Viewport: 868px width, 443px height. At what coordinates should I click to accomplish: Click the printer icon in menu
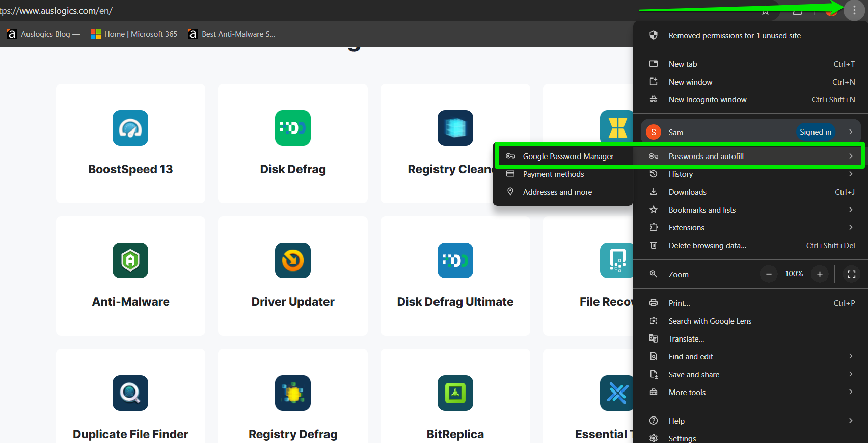tap(654, 303)
